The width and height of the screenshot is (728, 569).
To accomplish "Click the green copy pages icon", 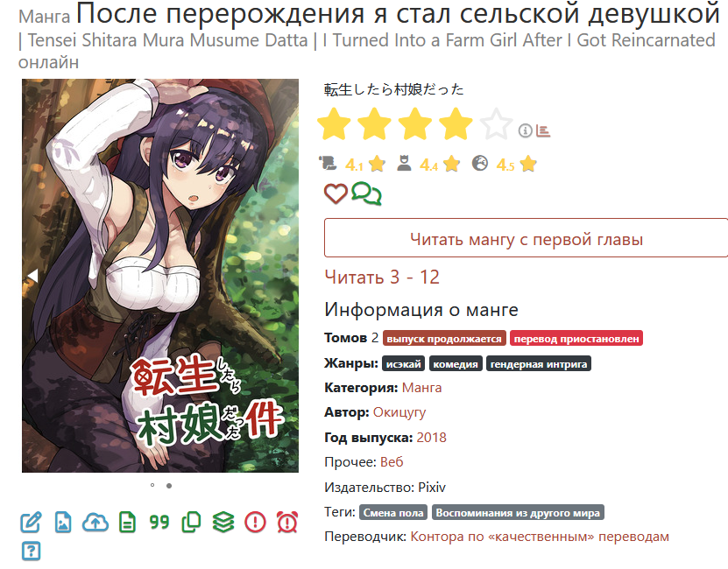I will point(191,522).
